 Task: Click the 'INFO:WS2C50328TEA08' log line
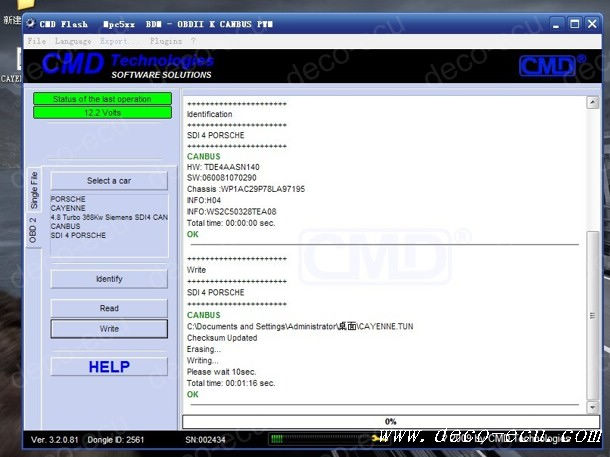point(231,212)
